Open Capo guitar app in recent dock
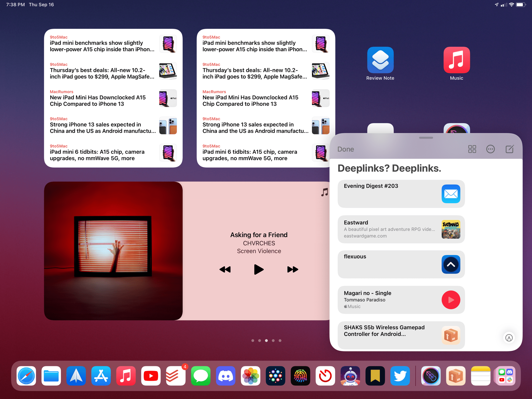 (431, 376)
